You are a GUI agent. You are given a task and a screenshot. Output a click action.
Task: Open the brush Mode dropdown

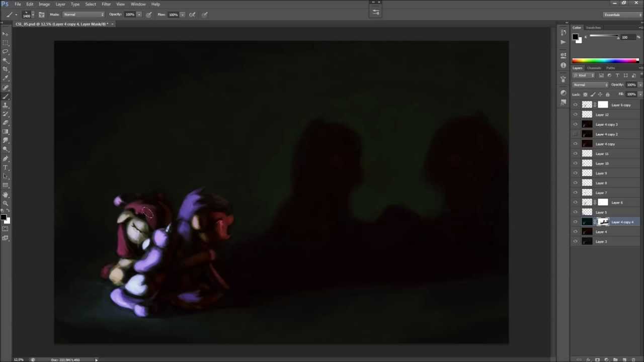[82, 15]
